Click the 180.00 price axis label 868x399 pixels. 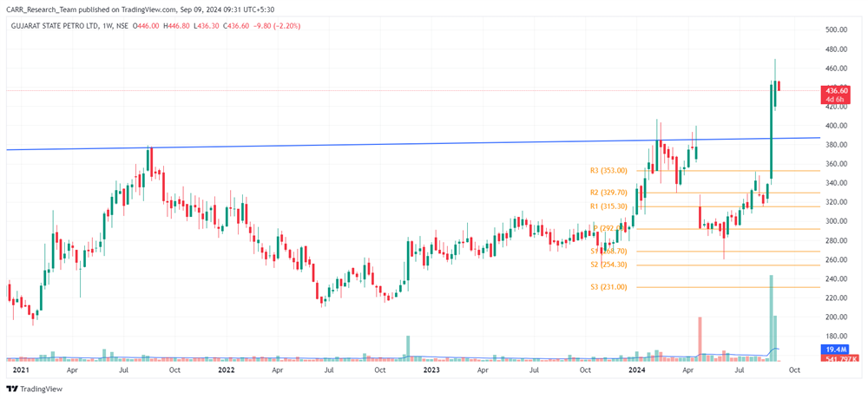pos(837,337)
